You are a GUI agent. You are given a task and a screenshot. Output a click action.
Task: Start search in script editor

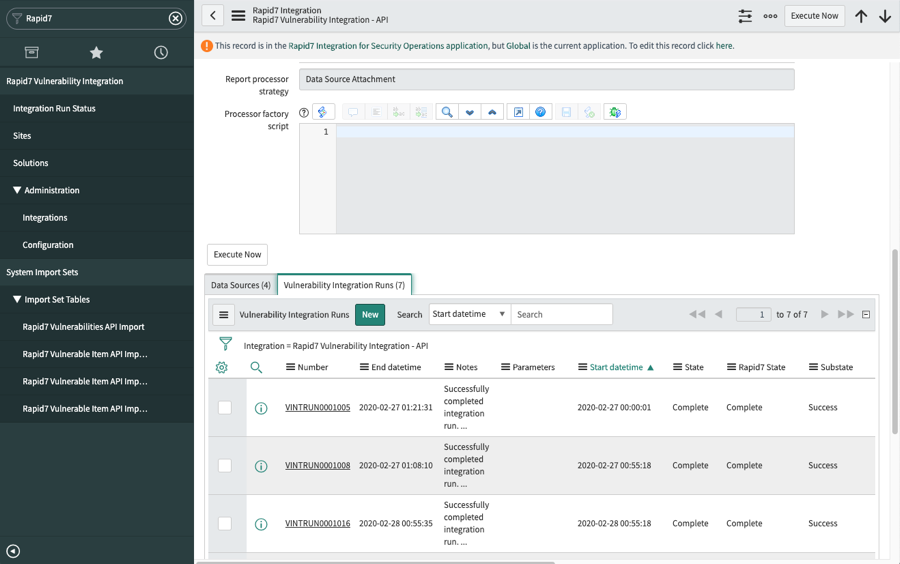[447, 112]
